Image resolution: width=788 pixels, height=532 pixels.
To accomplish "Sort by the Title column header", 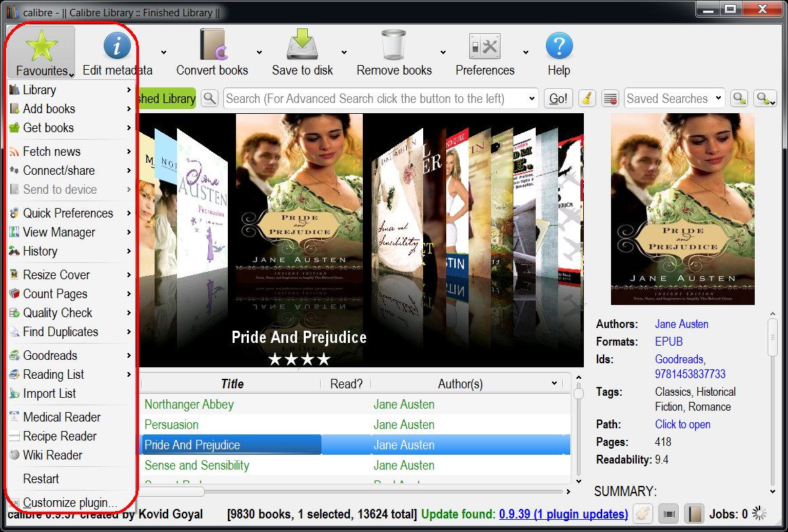I will (x=232, y=384).
